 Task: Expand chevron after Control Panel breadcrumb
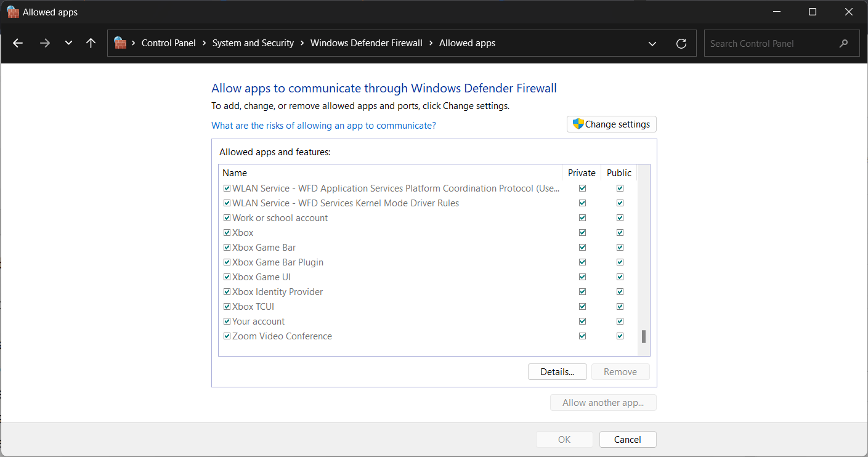tap(204, 43)
